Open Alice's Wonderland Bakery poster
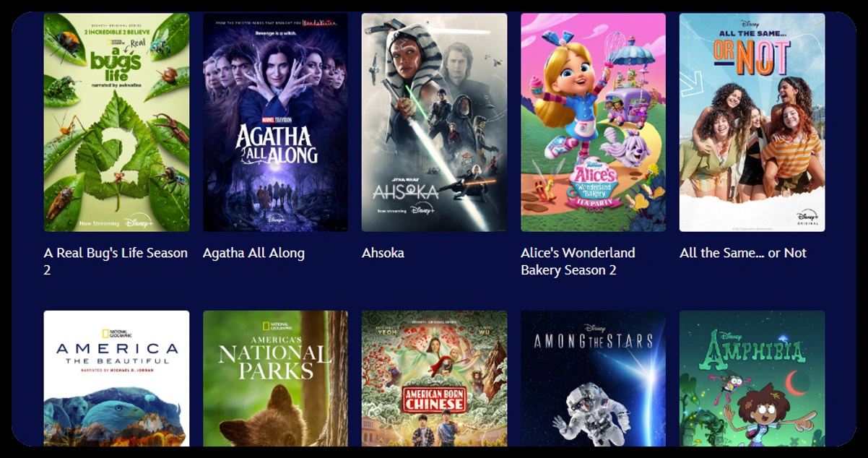Screen dimensions: 868x458 [593, 122]
